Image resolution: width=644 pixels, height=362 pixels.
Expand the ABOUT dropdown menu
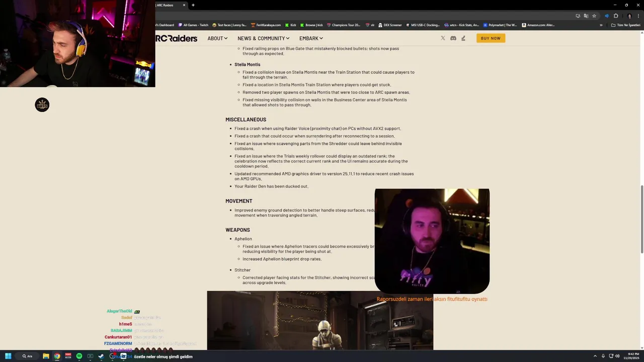coord(217,38)
